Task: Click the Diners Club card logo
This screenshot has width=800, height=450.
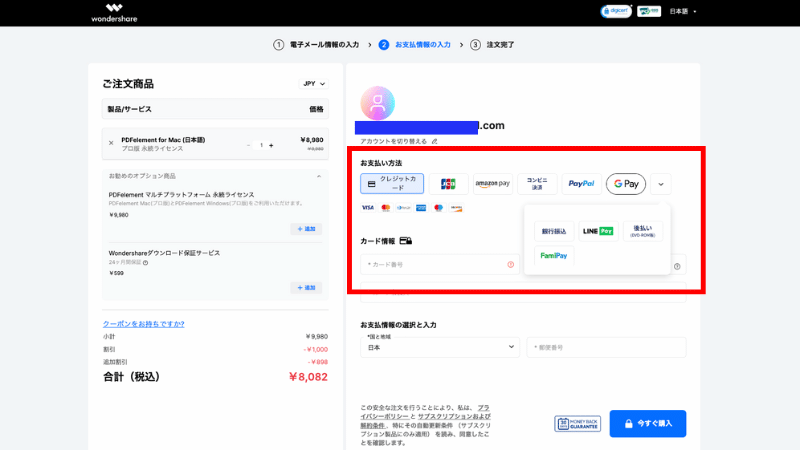Action: pos(403,208)
